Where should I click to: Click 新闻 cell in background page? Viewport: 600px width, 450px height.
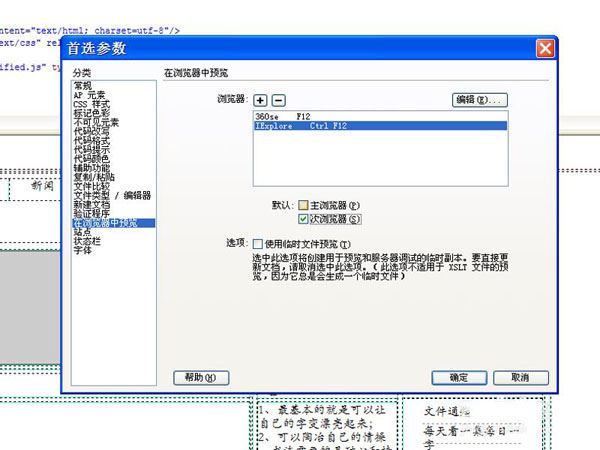(42, 186)
